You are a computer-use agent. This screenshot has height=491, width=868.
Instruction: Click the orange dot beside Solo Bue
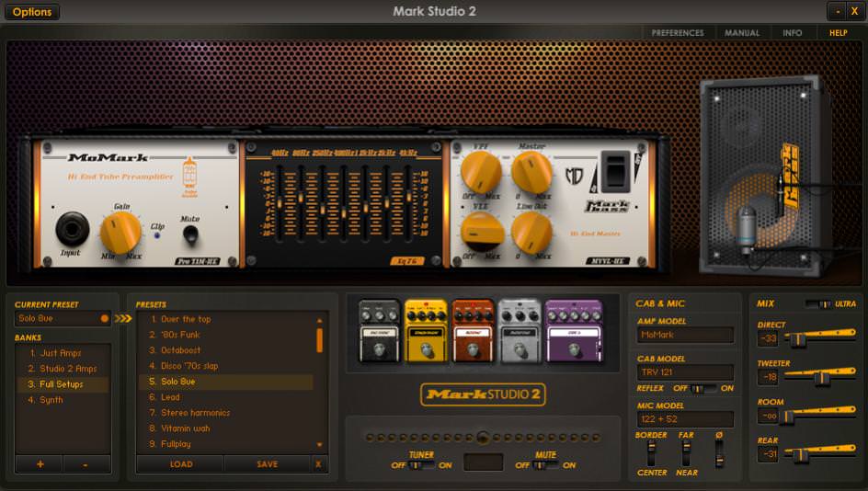click(104, 318)
